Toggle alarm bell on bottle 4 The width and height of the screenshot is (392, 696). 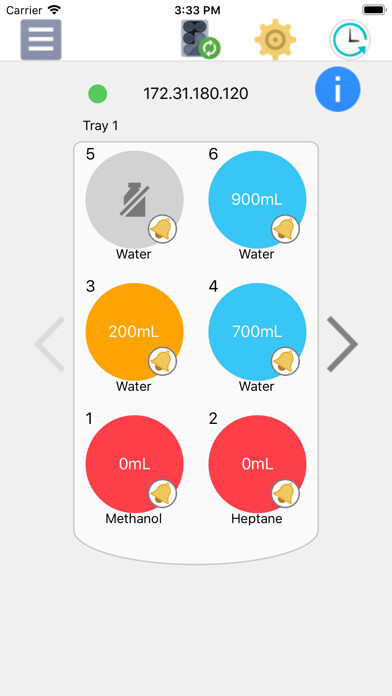(285, 361)
